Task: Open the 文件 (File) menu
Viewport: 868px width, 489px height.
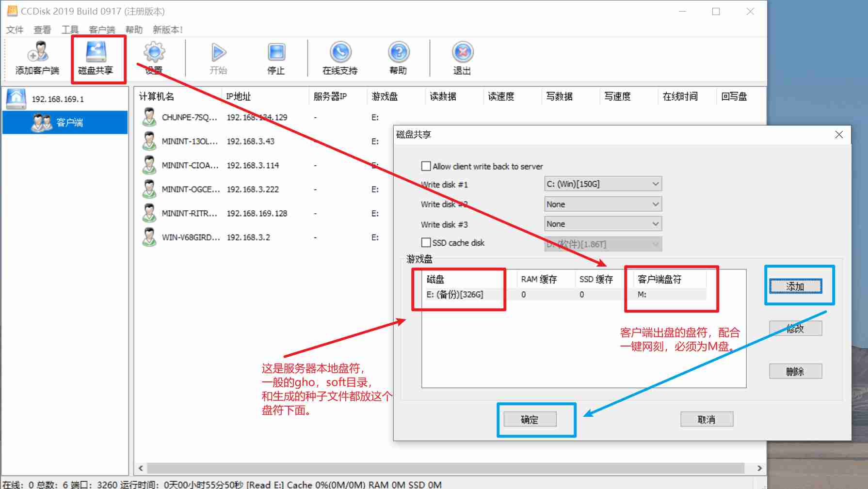Action: tap(15, 30)
